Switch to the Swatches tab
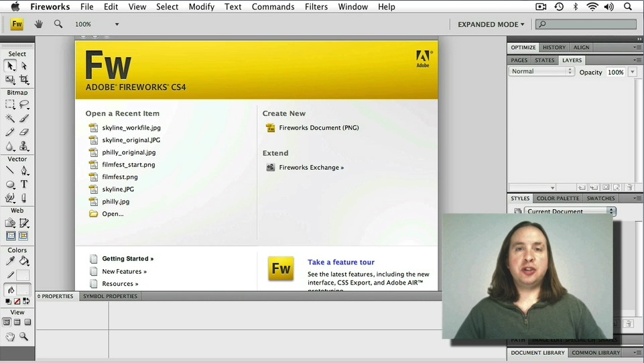Viewport: 644px width, 363px height. click(600, 199)
